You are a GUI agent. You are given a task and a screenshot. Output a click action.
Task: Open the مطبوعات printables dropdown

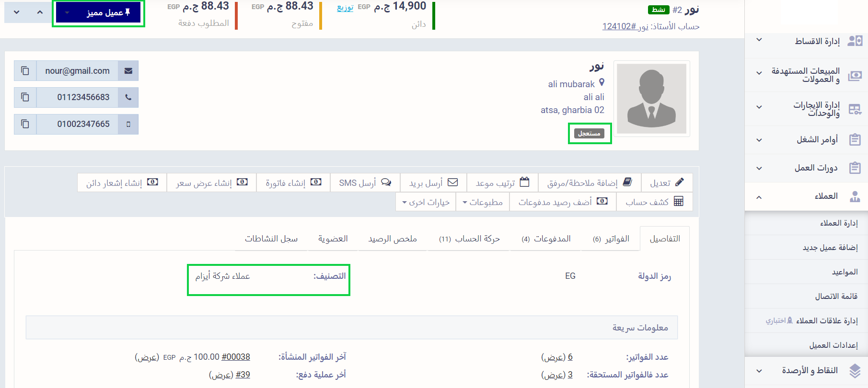[483, 202]
